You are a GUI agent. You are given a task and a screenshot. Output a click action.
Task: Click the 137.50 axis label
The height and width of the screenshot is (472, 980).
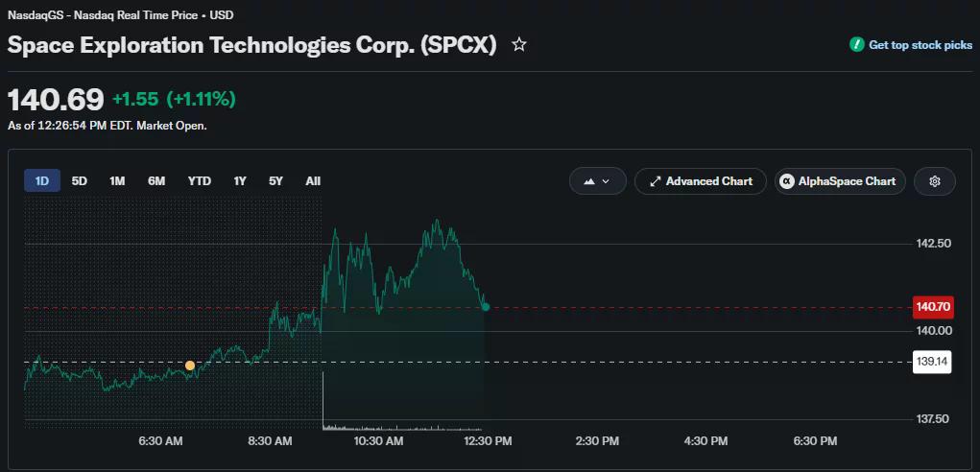pos(933,419)
